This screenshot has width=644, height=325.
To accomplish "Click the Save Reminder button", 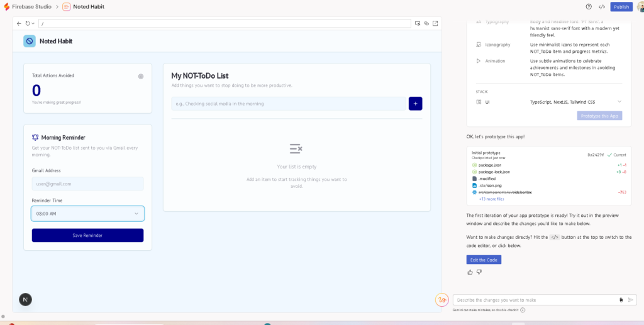I will pos(87,236).
